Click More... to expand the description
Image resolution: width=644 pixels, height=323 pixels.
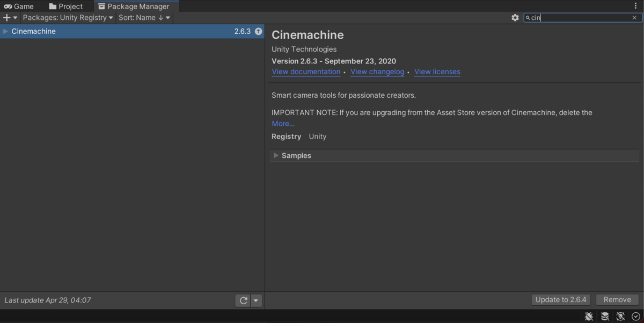[x=283, y=124]
